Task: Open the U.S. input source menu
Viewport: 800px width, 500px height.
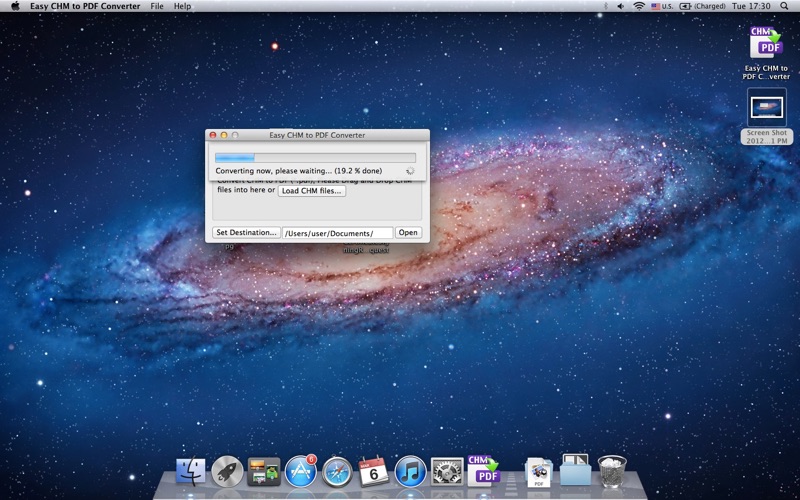Action: [x=662, y=6]
